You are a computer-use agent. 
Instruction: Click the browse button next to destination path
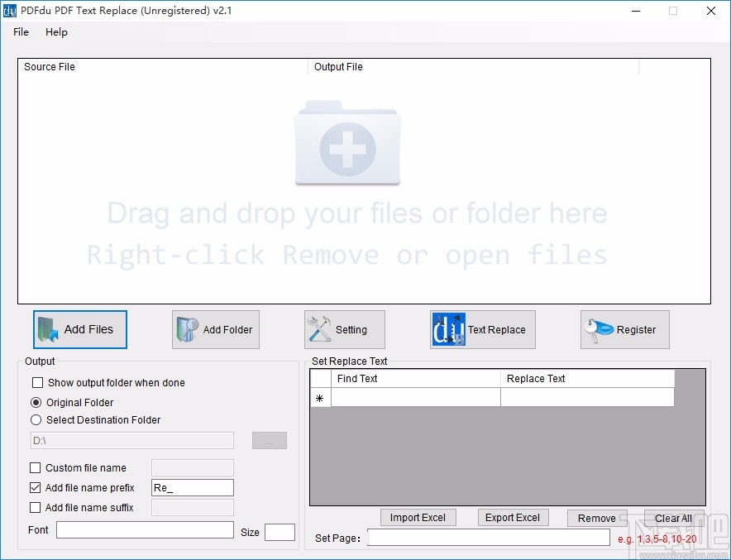click(269, 440)
